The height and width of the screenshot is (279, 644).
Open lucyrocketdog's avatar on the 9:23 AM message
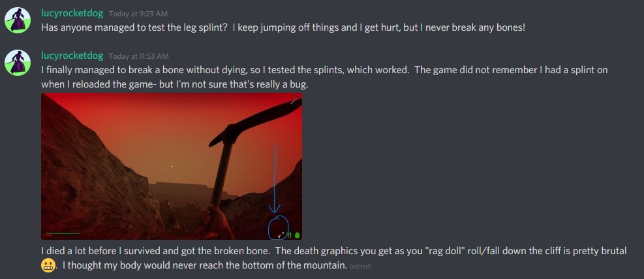[17, 20]
